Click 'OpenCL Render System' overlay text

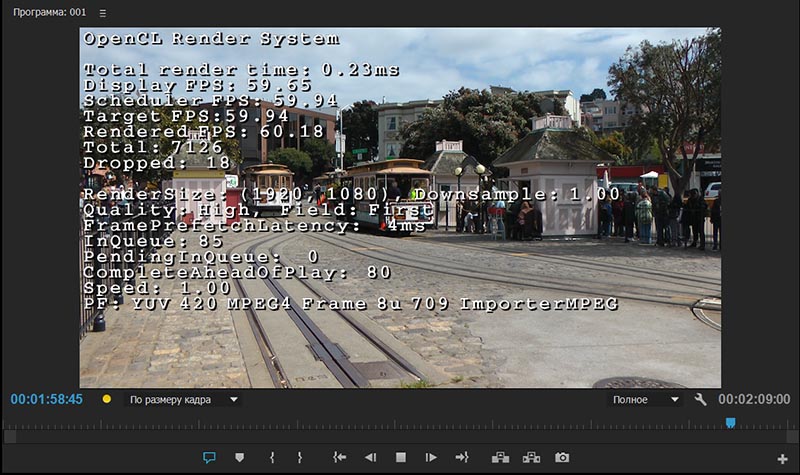tap(211, 39)
